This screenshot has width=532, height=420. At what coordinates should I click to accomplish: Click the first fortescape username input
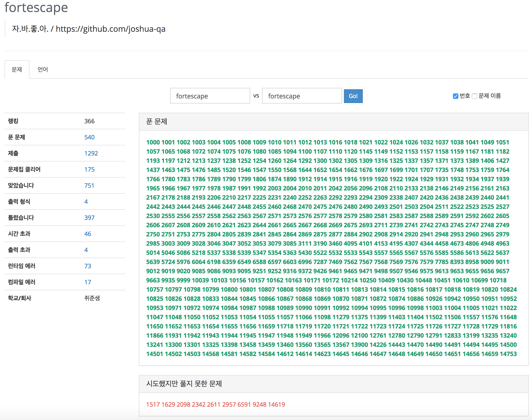coord(210,96)
